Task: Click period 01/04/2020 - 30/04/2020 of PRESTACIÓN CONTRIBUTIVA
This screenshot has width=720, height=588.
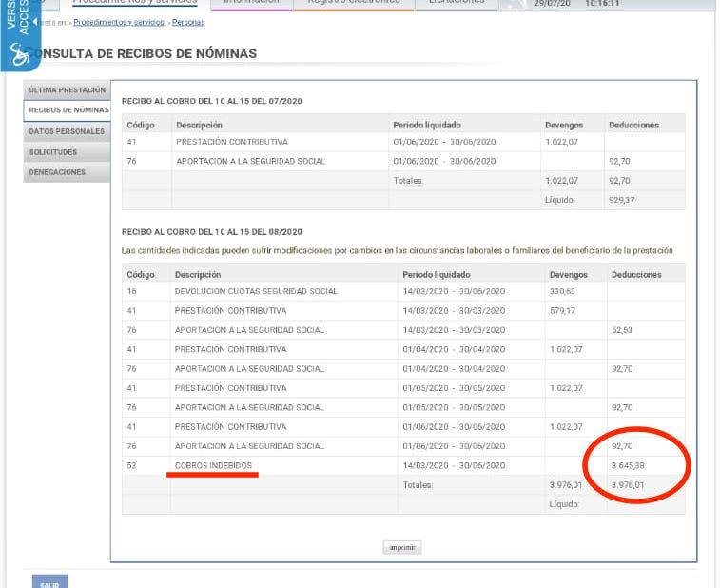Action: (x=454, y=349)
